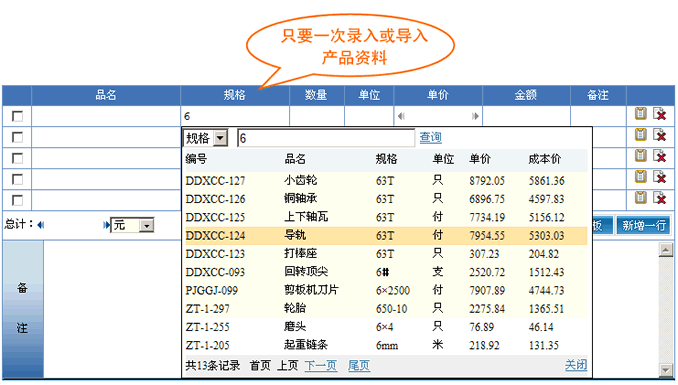Check the first row checkbox
Screen dimensions: 678x385
point(17,116)
